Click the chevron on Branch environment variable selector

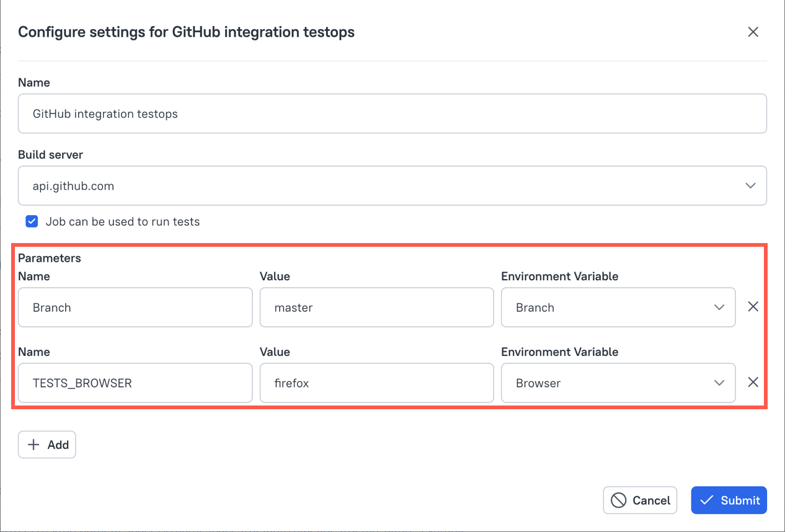[719, 306]
